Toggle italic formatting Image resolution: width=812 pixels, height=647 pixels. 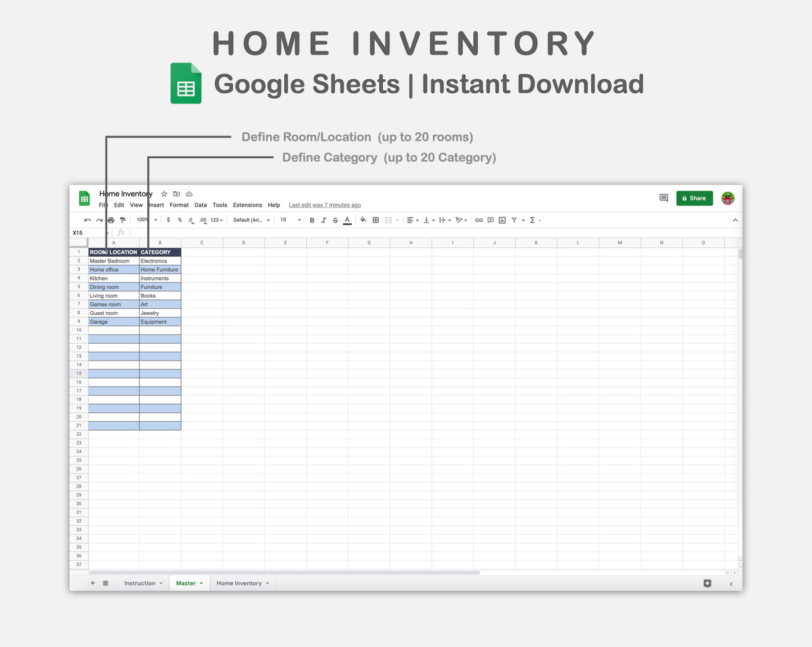click(324, 220)
